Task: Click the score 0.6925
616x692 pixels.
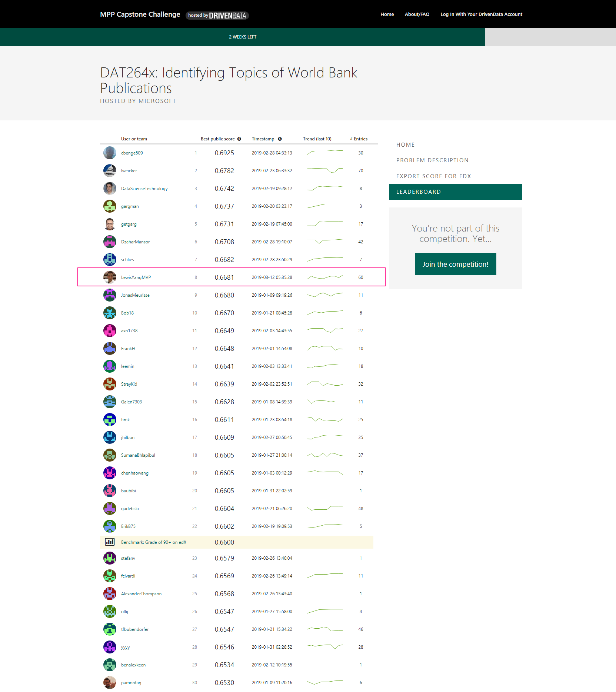Action: (x=224, y=153)
